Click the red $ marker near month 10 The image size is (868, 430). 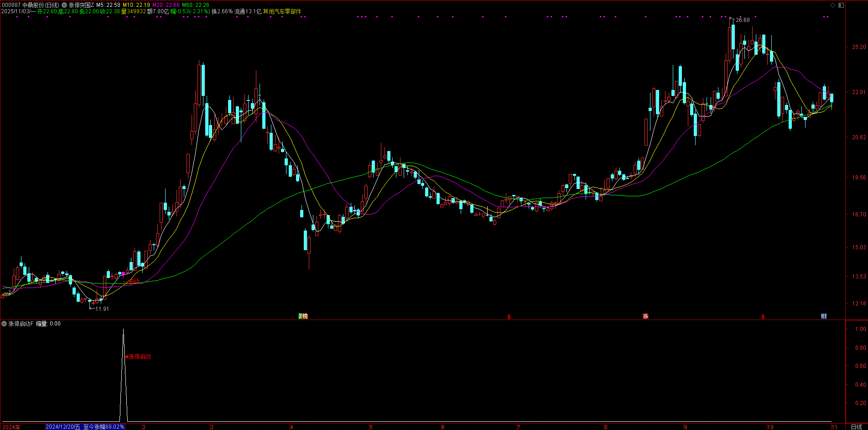click(x=763, y=316)
